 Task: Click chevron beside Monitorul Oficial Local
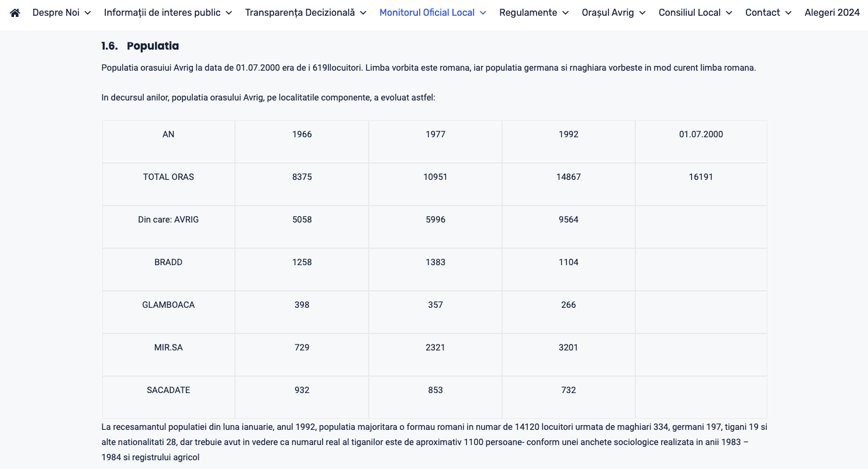483,13
